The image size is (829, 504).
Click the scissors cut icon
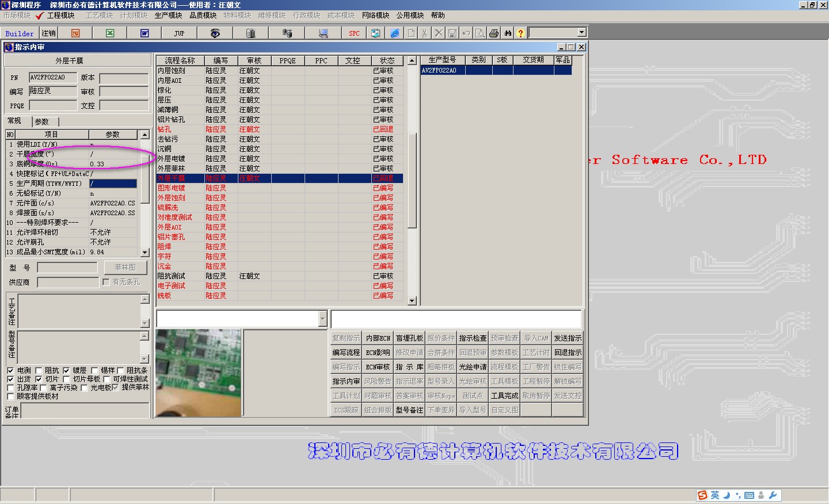425,33
